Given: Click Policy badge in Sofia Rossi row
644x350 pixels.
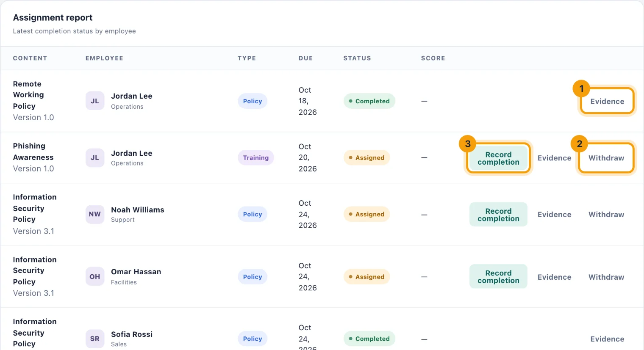Looking at the screenshot, I should (253, 339).
